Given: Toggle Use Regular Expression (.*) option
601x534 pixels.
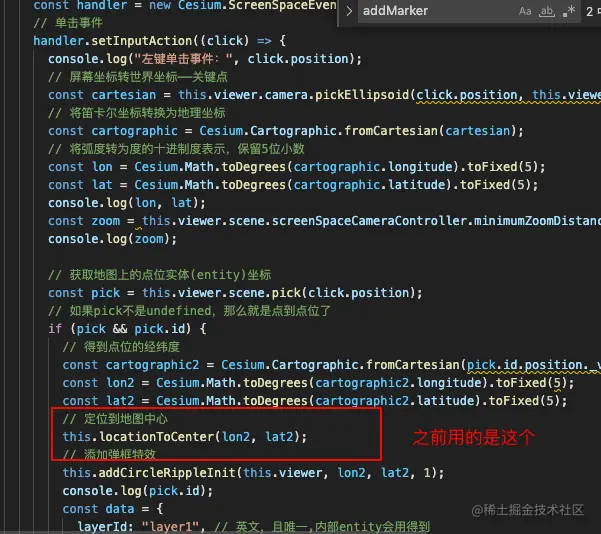Looking at the screenshot, I should [569, 11].
